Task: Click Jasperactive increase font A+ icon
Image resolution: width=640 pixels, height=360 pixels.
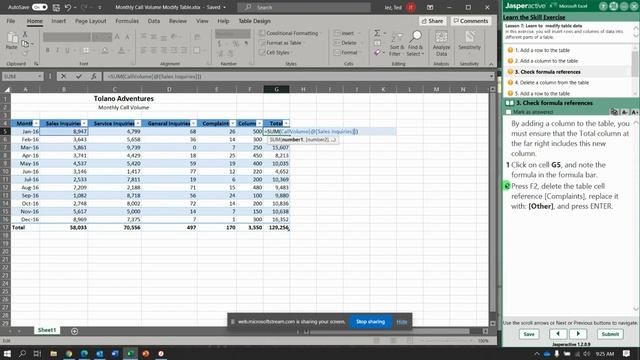Action: pyautogui.click(x=634, y=112)
